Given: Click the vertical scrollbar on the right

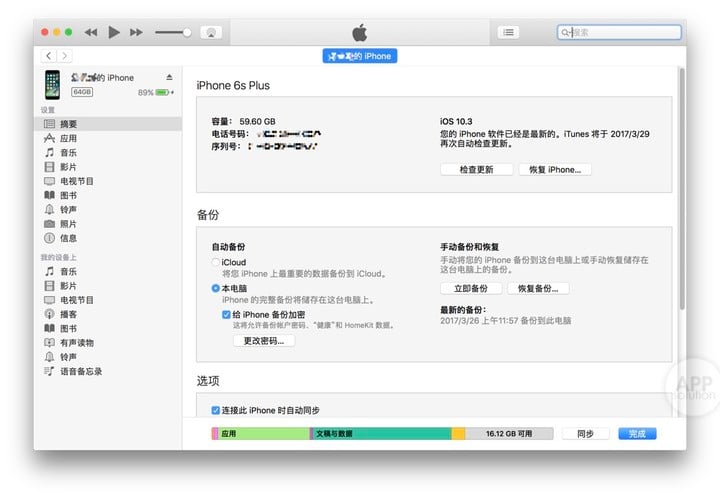Looking at the screenshot, I should 682,188.
